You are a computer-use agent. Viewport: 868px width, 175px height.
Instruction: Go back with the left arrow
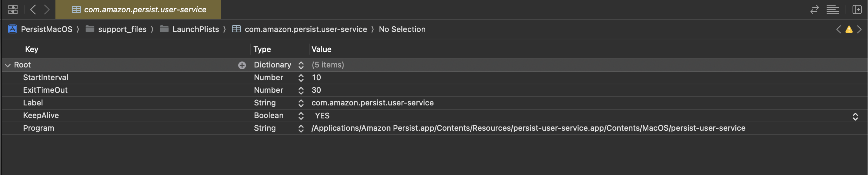click(33, 9)
